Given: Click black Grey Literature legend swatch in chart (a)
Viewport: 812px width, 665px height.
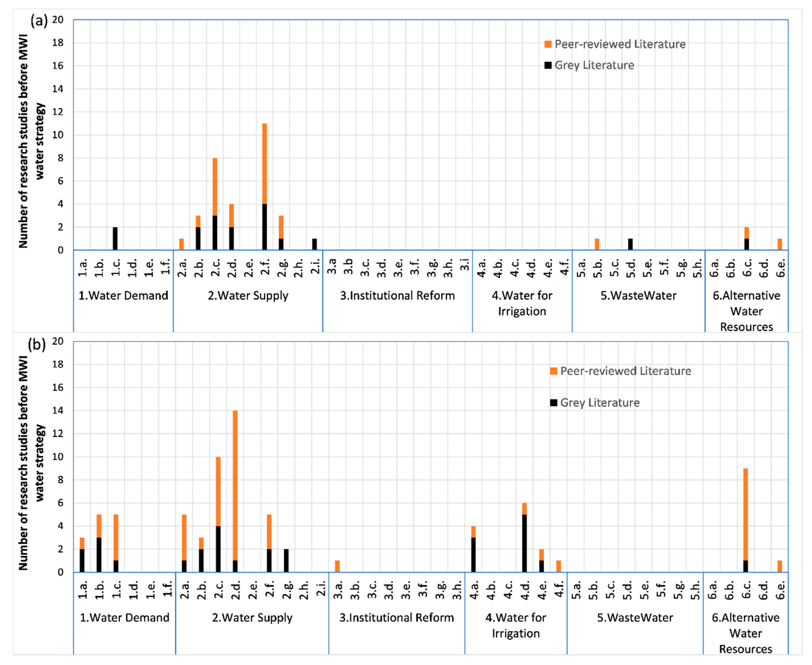Looking at the screenshot, I should (x=548, y=65).
